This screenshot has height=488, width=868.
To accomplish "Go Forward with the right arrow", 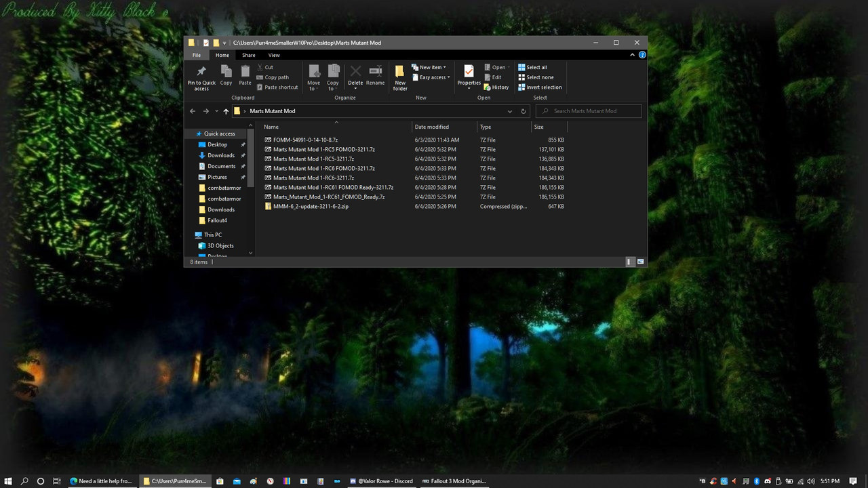I will pos(206,111).
